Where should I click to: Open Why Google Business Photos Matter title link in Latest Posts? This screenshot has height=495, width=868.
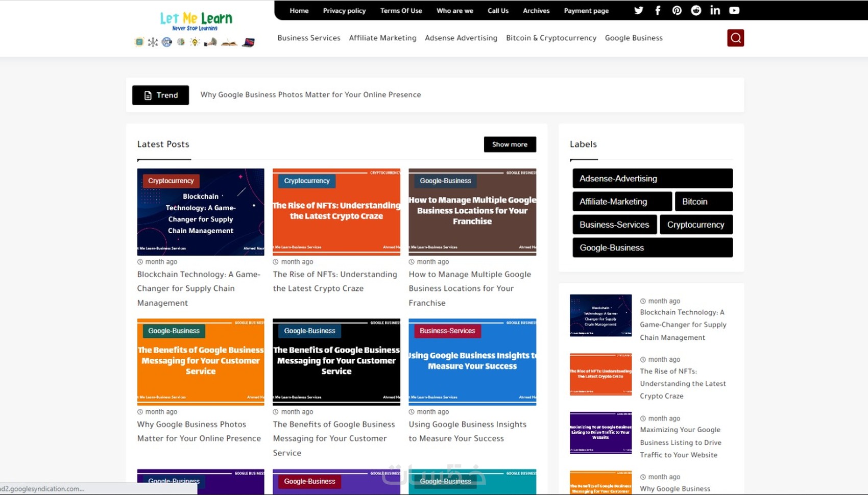click(199, 431)
